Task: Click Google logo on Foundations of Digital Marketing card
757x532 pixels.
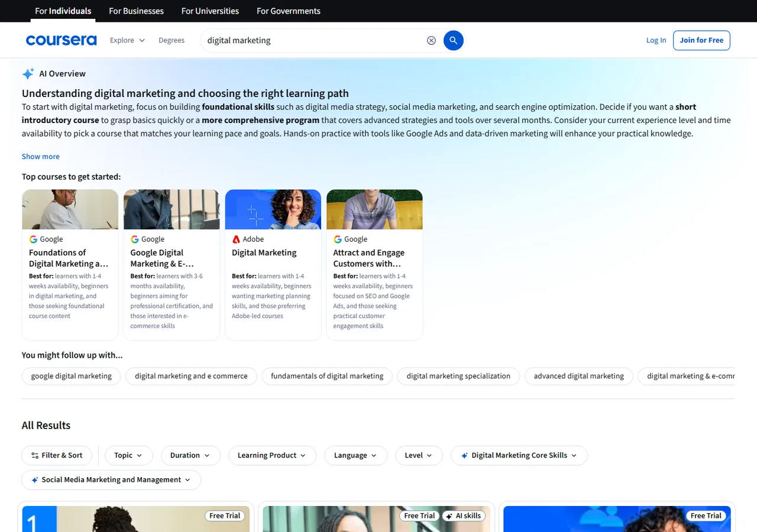Action: coord(33,239)
